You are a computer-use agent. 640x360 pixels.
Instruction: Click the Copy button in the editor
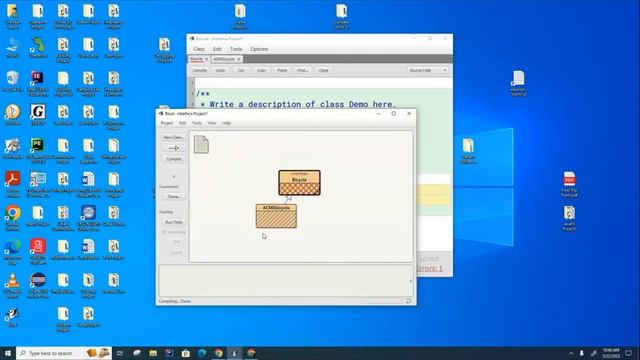tap(262, 70)
